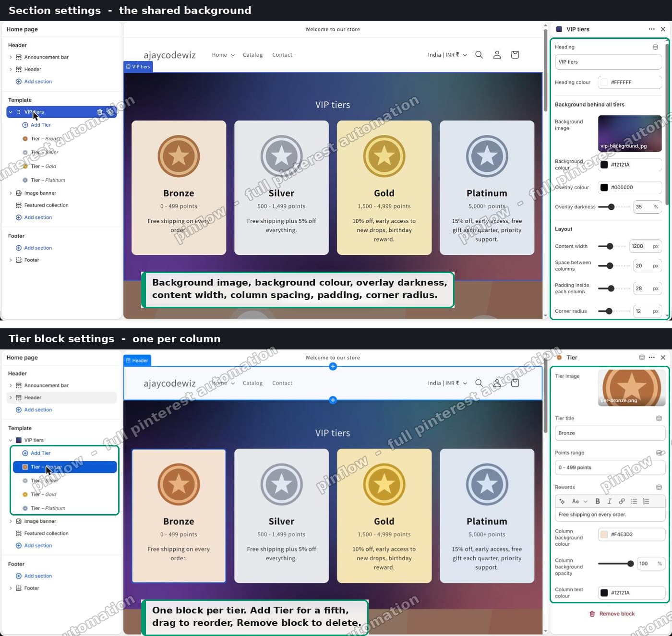
Task: Click search icon in upper store preview
Action: click(x=479, y=55)
